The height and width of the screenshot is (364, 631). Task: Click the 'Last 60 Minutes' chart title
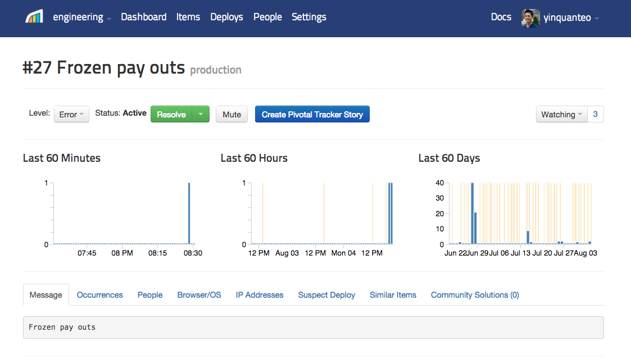click(x=62, y=158)
